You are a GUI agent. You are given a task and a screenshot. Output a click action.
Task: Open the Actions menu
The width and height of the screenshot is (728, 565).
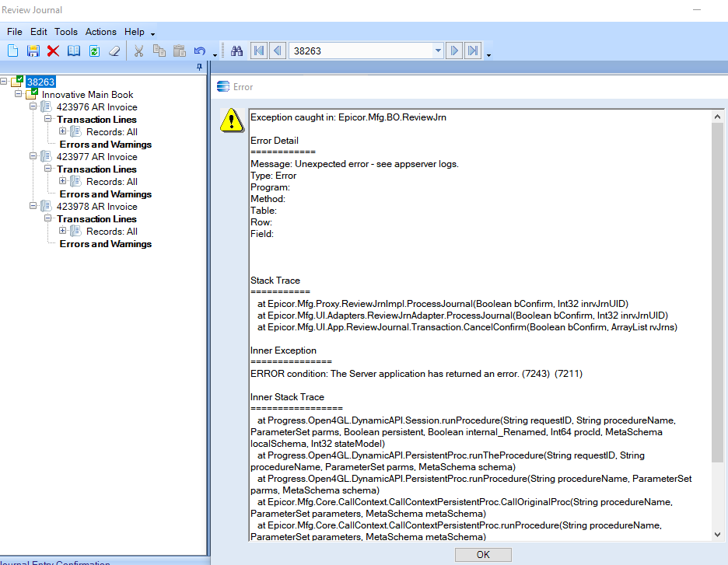(101, 32)
